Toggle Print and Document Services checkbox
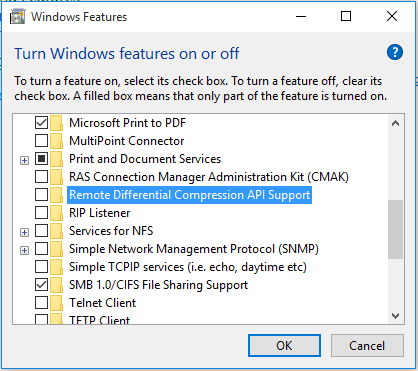The height and width of the screenshot is (371, 418). [x=41, y=159]
